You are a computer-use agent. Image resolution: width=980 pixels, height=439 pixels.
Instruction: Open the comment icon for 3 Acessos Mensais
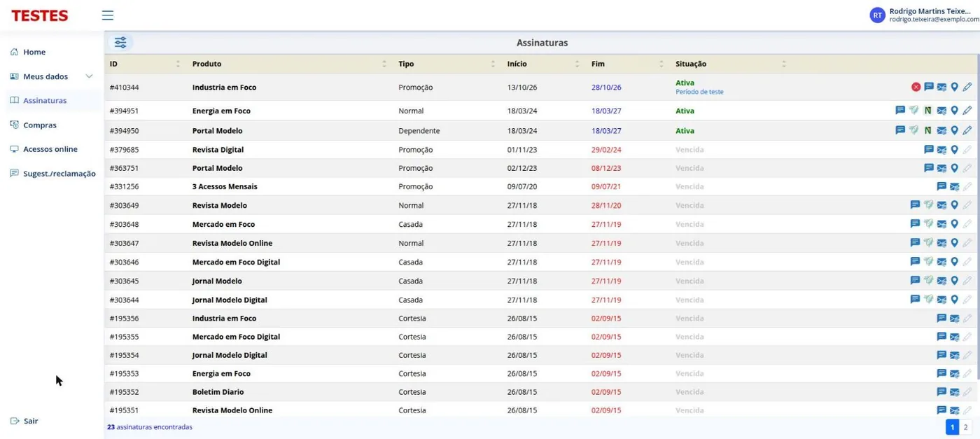[941, 186]
